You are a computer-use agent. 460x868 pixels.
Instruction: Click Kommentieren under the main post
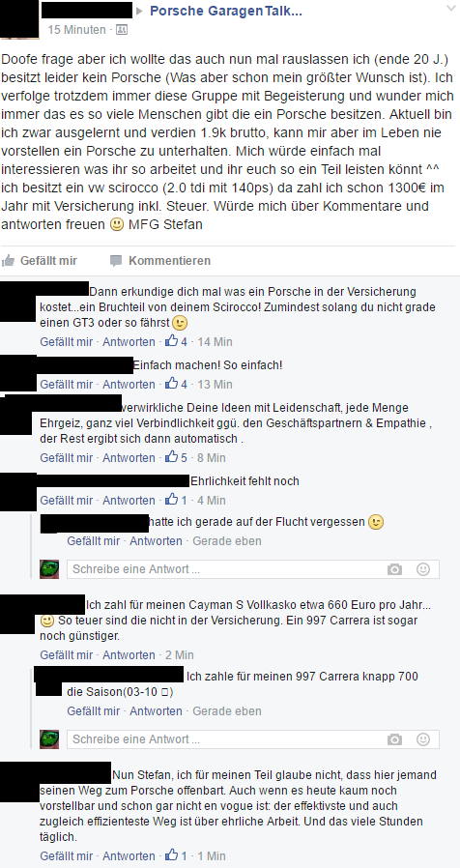tap(169, 260)
